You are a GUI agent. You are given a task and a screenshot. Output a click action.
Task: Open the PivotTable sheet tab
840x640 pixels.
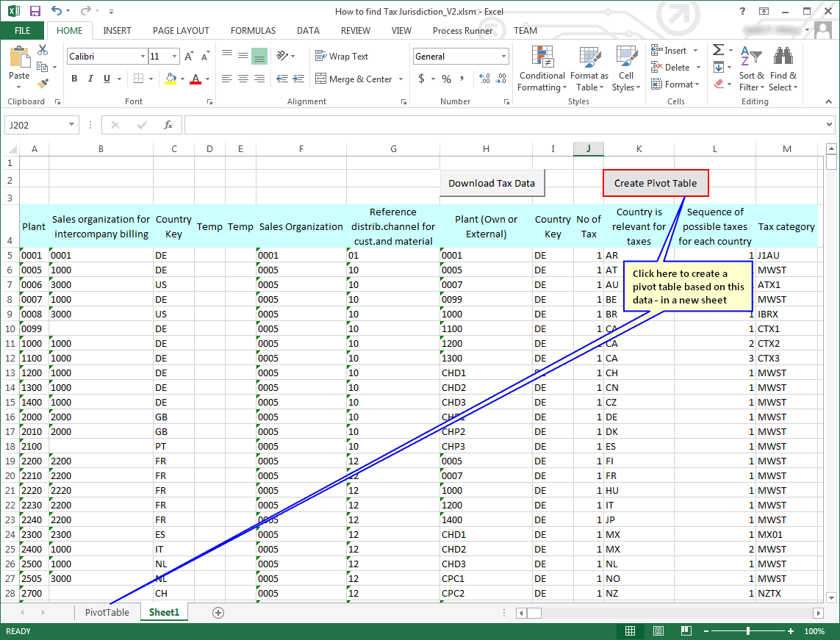(107, 612)
